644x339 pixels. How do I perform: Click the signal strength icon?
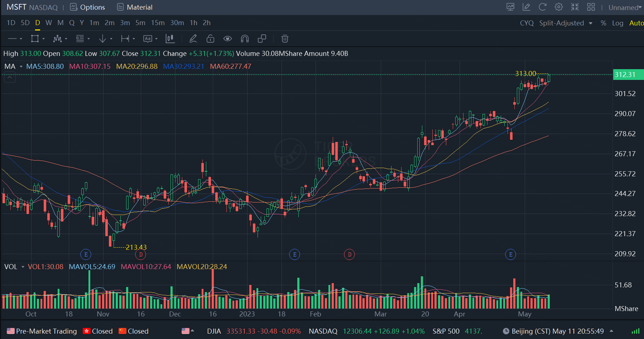tap(636, 331)
